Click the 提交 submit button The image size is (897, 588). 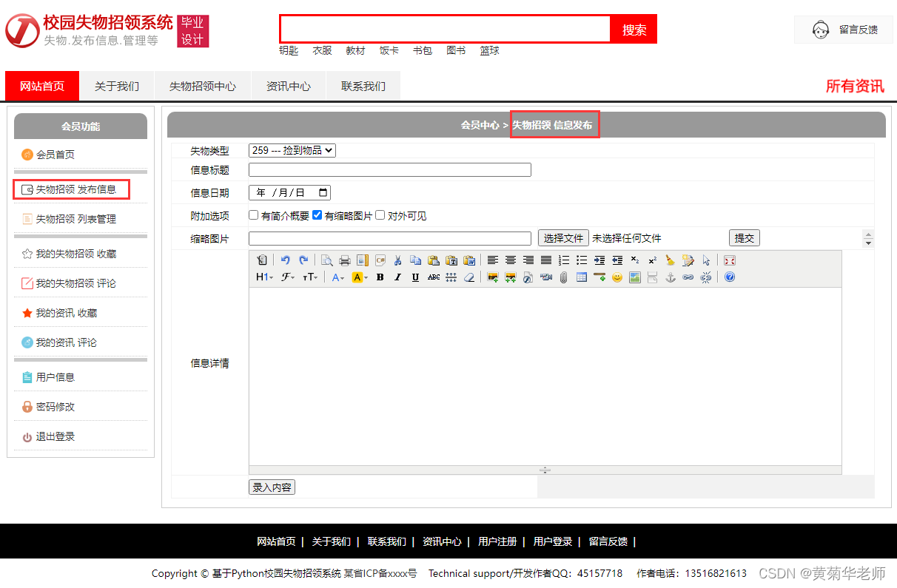(x=745, y=237)
